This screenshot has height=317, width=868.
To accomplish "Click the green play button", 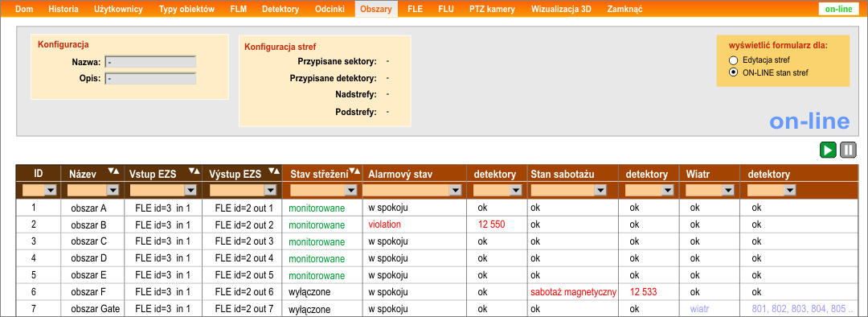I will [x=828, y=150].
